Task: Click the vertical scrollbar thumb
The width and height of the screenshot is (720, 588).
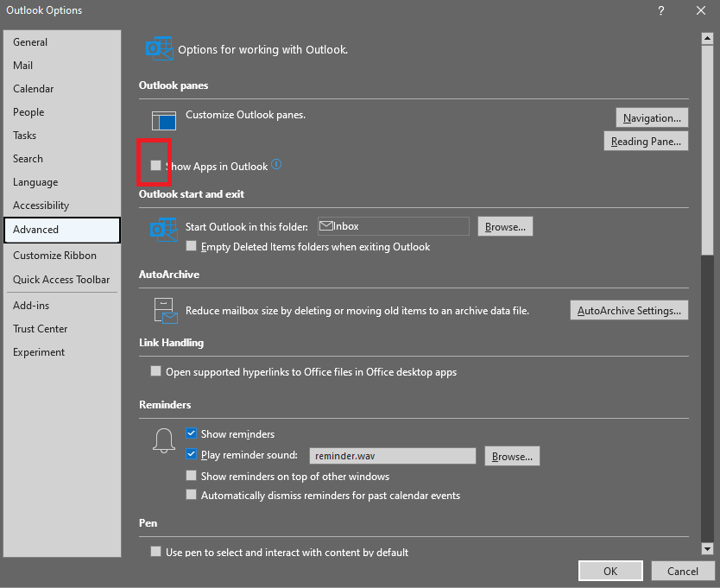Action: pyautogui.click(x=707, y=149)
